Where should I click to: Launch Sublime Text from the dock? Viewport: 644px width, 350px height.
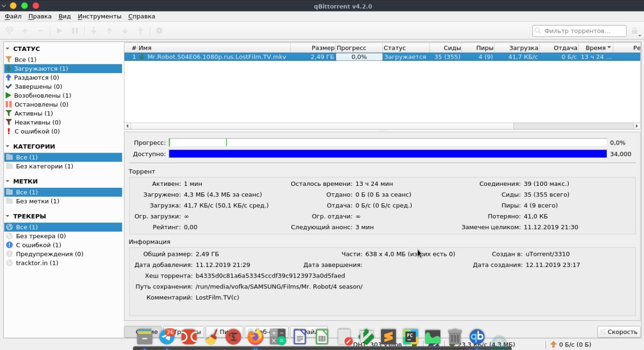point(389,336)
